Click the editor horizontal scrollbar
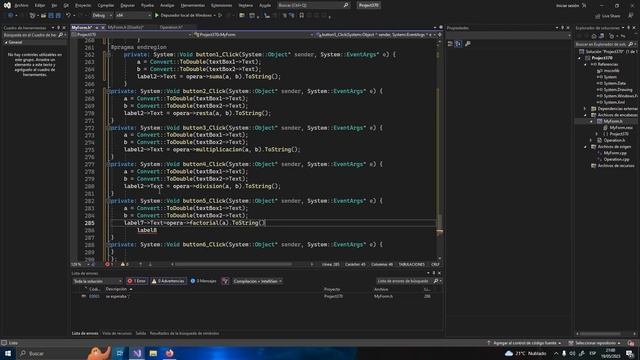Image resolution: width=640 pixels, height=360 pixels. point(233,264)
